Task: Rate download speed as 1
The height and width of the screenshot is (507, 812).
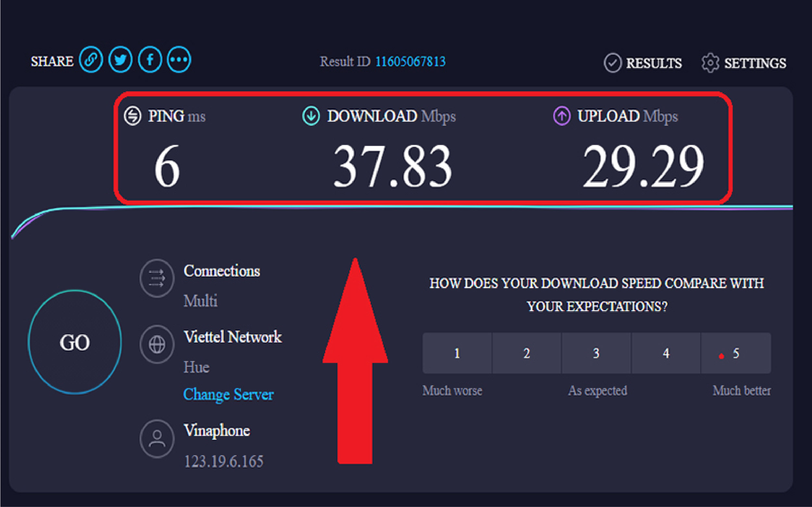Action: [x=457, y=353]
